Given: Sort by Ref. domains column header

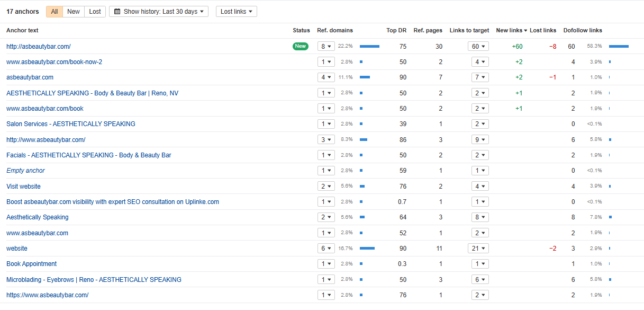Looking at the screenshot, I should pos(334,31).
